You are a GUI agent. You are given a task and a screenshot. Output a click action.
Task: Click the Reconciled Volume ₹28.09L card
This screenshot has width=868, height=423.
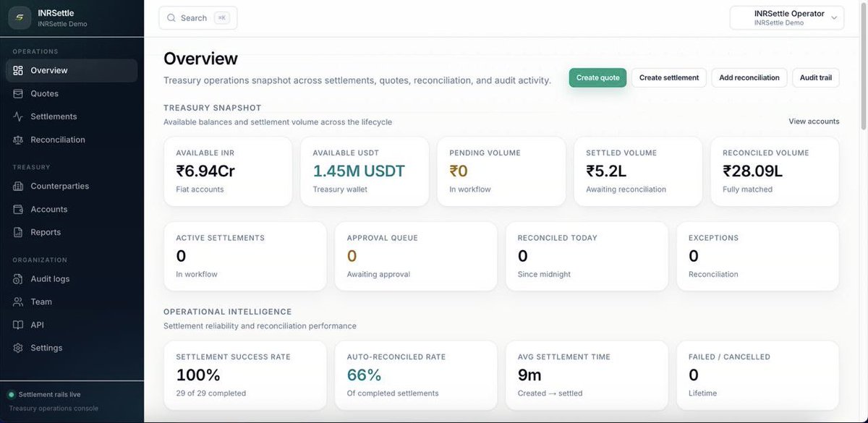(x=775, y=171)
